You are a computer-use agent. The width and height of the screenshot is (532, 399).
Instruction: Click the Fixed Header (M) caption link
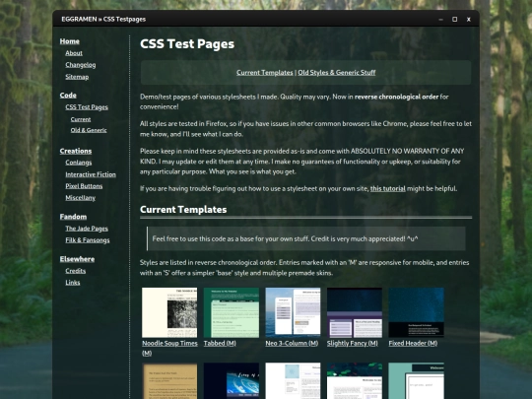(x=413, y=344)
